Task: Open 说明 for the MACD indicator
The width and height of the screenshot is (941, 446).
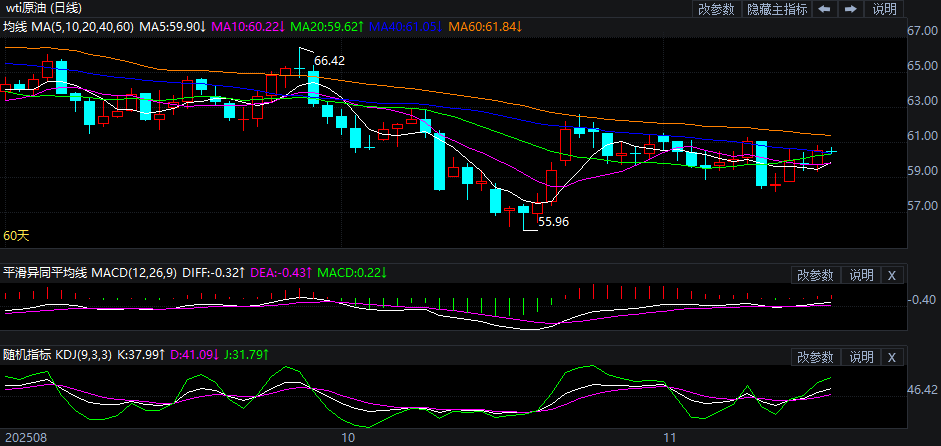Action: (x=861, y=274)
